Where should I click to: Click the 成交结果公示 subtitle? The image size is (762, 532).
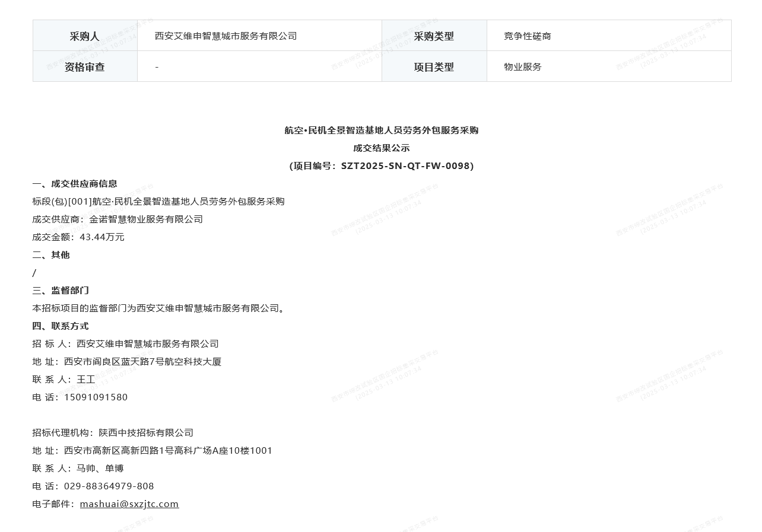pyautogui.click(x=382, y=148)
